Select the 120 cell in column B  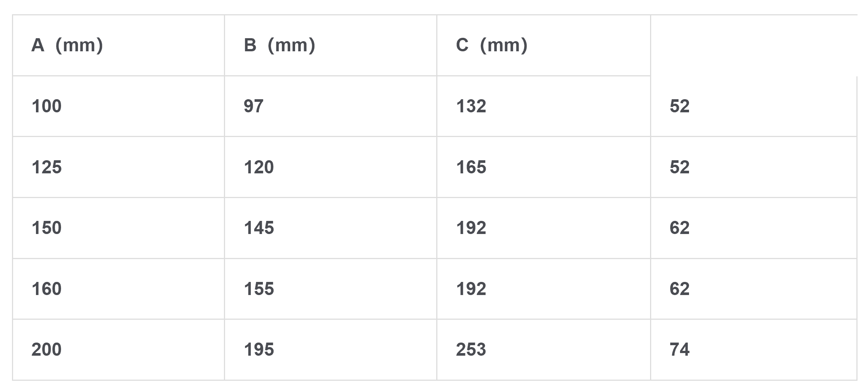point(331,167)
